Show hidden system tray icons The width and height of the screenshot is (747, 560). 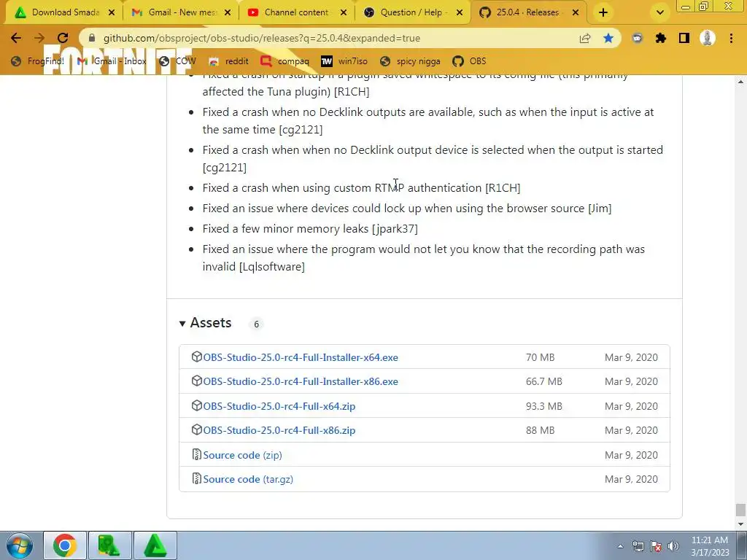[620, 546]
